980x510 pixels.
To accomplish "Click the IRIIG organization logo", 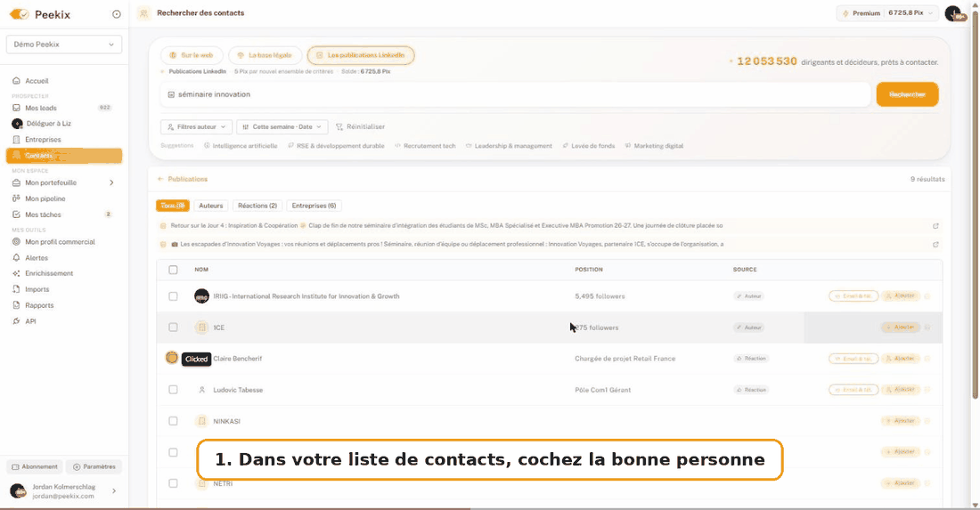I will pos(201,296).
